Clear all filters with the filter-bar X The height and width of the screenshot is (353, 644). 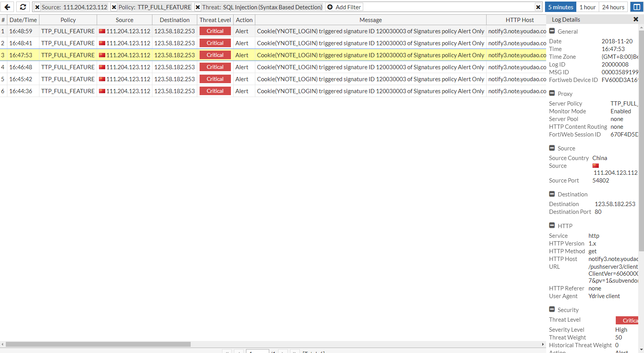coord(539,7)
